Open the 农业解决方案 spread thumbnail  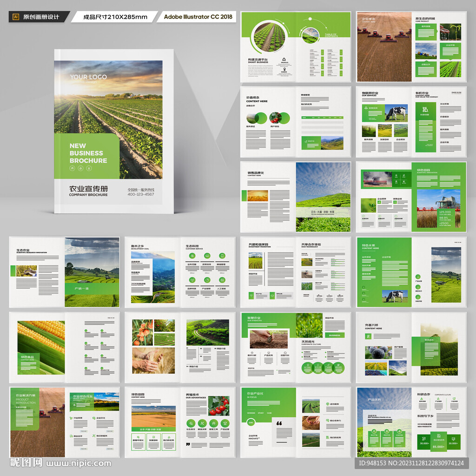pos(64,422)
